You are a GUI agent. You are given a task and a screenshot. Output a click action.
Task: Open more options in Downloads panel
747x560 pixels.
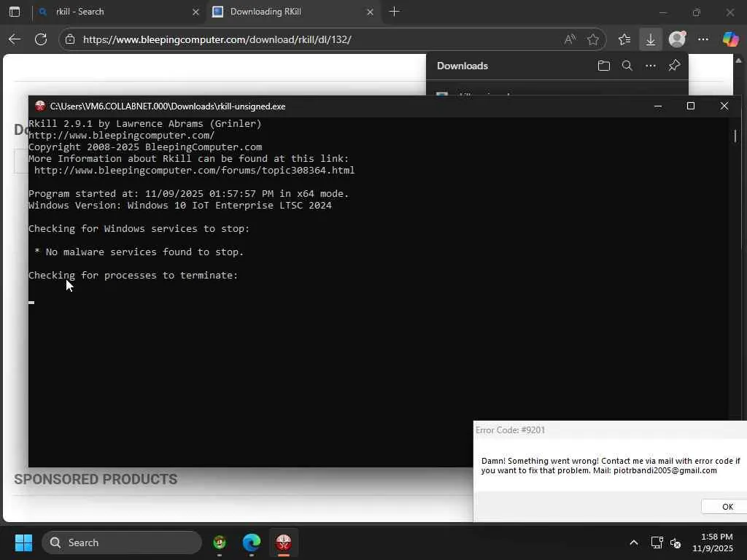651,66
